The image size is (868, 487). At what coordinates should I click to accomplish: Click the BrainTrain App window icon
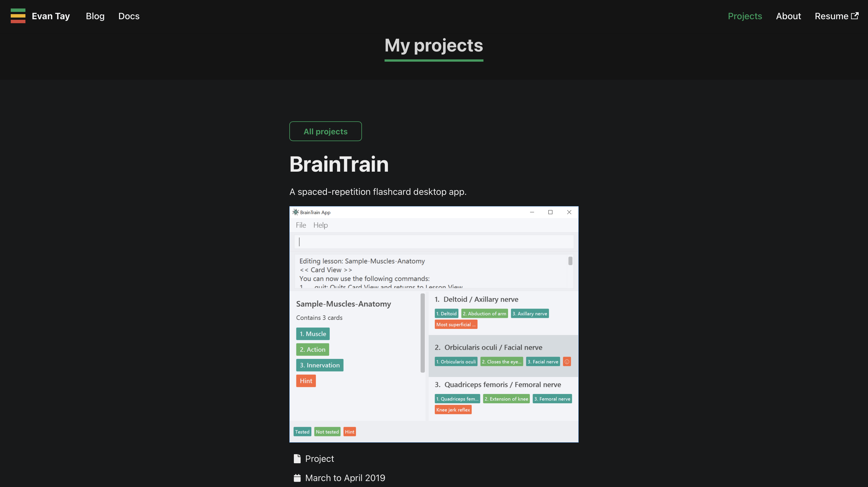296,212
